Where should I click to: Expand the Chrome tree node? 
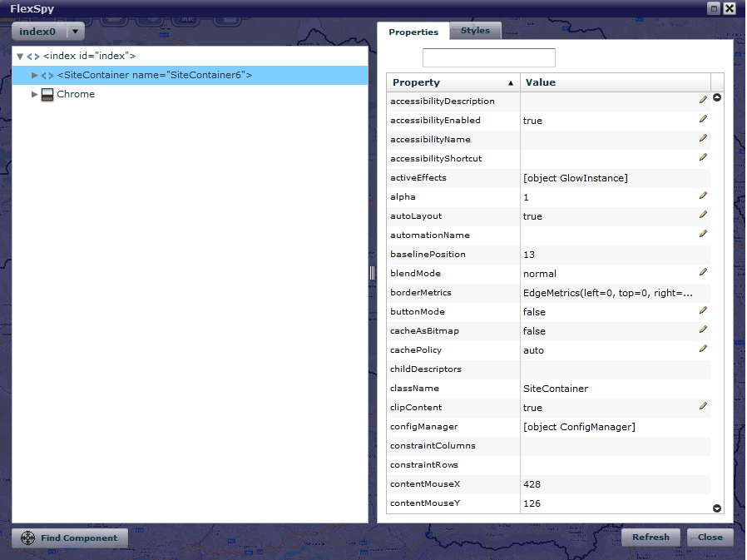click(x=34, y=95)
